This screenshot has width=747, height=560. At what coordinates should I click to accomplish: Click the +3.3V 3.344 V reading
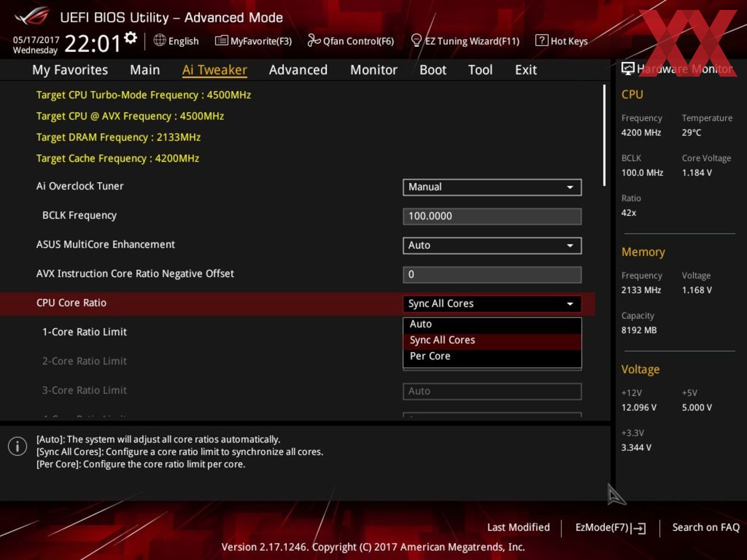point(636,447)
